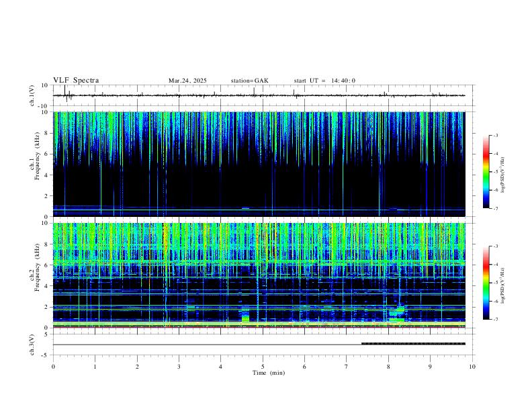Click the log(PSD) label beside ch.2 colorbar
This screenshot has height=411, width=532.
502,285
